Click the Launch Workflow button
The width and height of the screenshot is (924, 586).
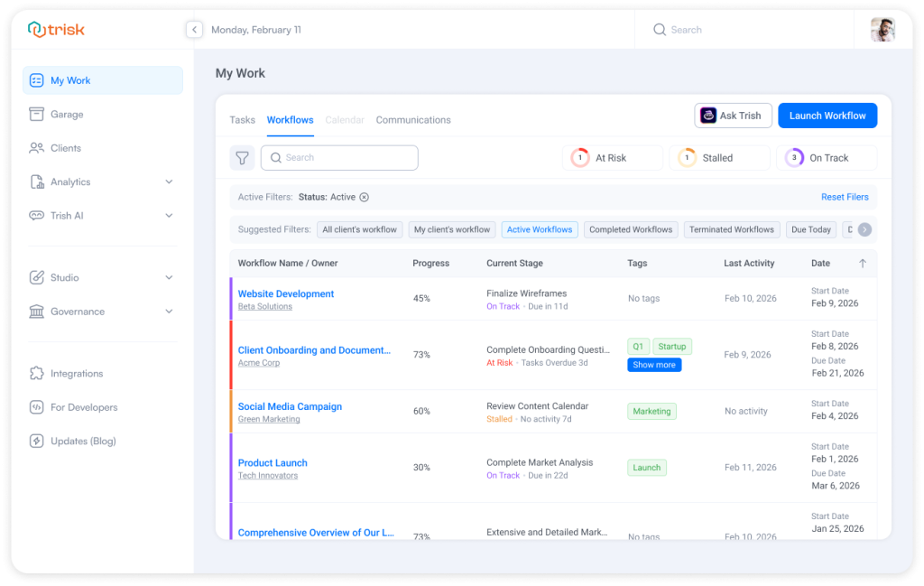[x=827, y=116]
